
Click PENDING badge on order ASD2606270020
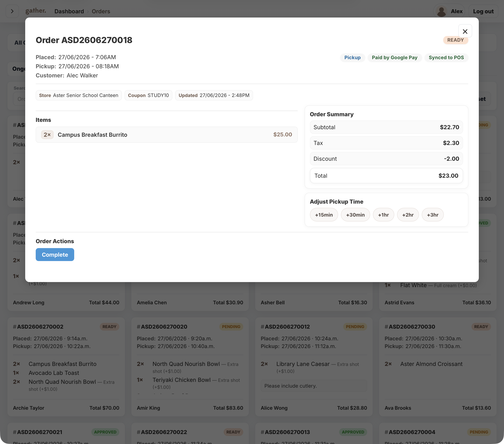tap(231, 327)
